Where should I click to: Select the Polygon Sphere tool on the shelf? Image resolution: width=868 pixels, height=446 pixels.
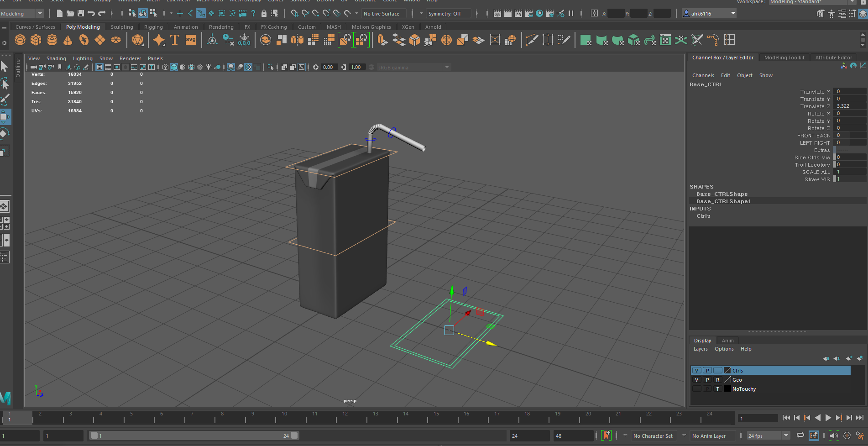pos(20,40)
